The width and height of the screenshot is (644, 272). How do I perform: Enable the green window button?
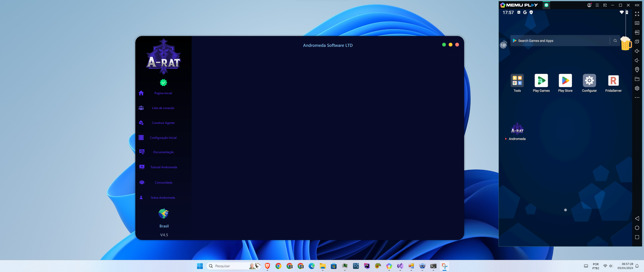[444, 44]
